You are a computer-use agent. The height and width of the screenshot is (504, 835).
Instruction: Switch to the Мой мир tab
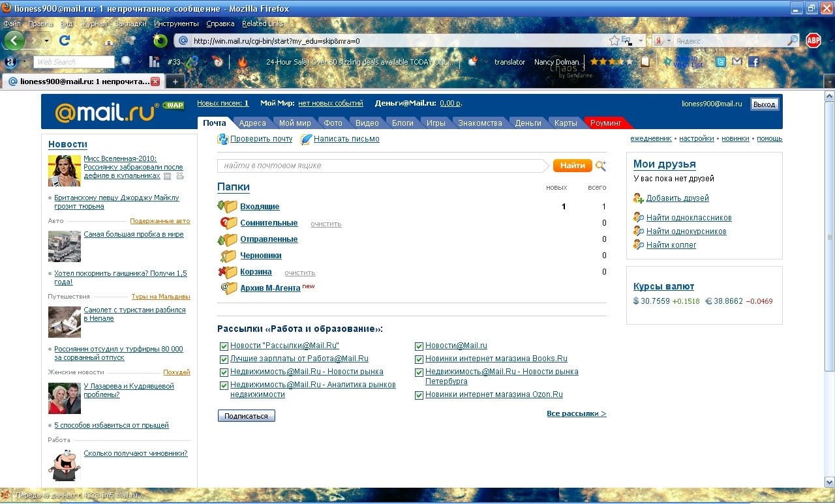[295, 123]
